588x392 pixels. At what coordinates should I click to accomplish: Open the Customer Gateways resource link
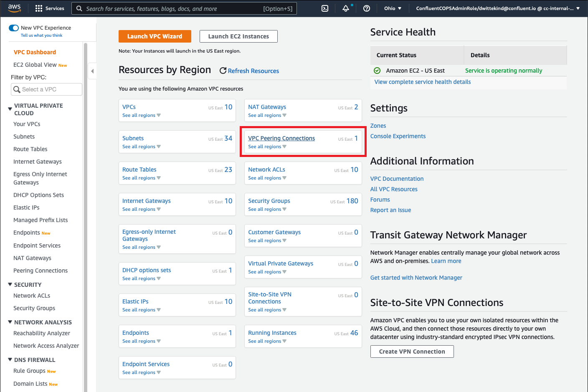[274, 232]
